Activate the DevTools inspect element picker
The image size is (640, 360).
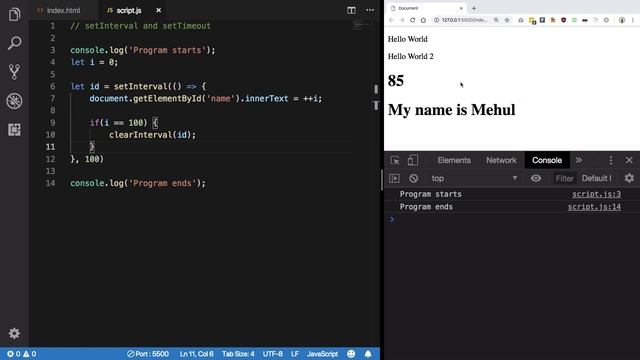click(x=395, y=160)
